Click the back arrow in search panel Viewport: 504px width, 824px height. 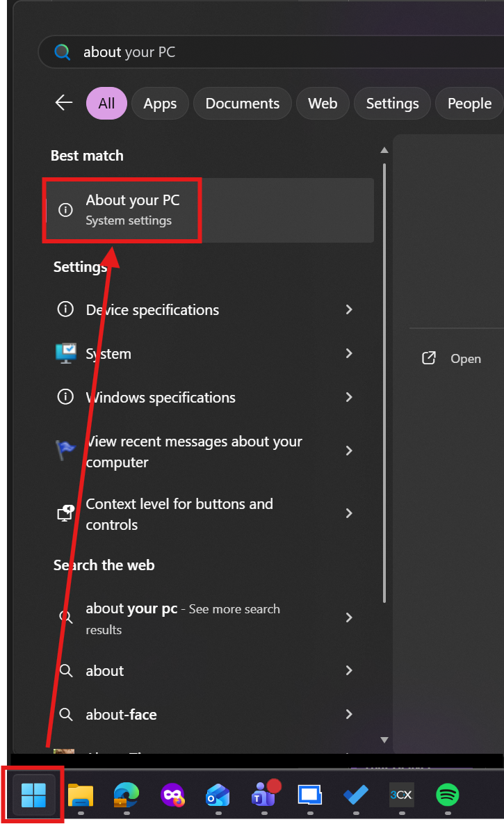click(x=64, y=103)
